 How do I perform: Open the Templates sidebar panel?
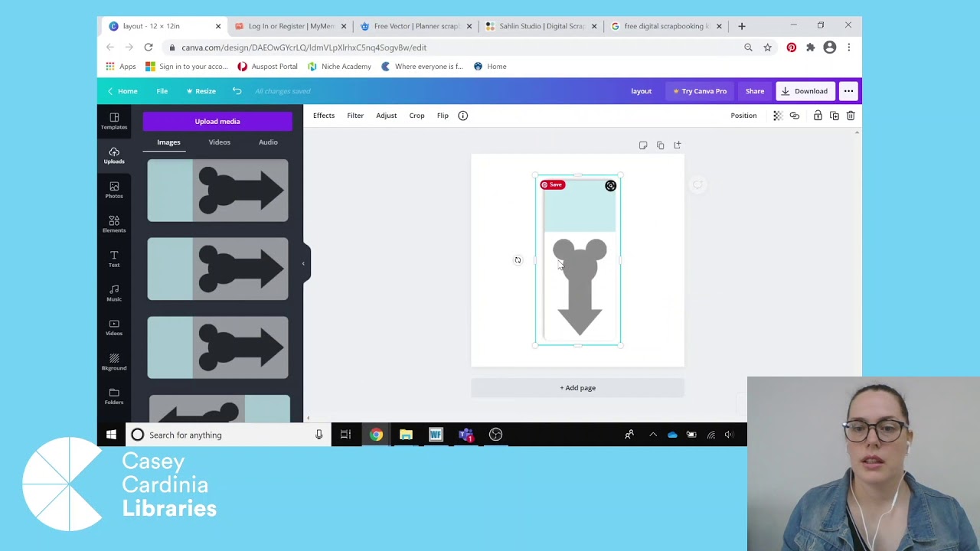pos(114,121)
